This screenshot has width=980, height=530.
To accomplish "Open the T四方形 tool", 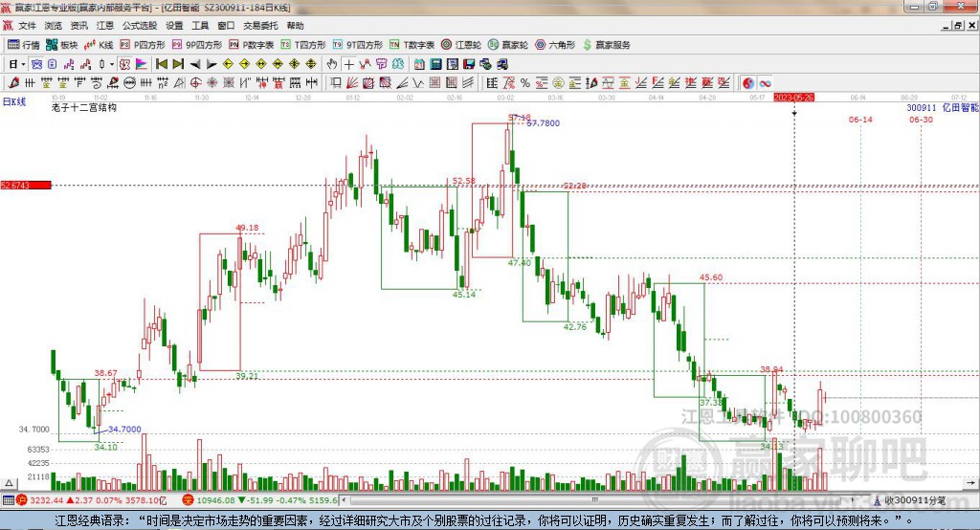I will pyautogui.click(x=303, y=45).
